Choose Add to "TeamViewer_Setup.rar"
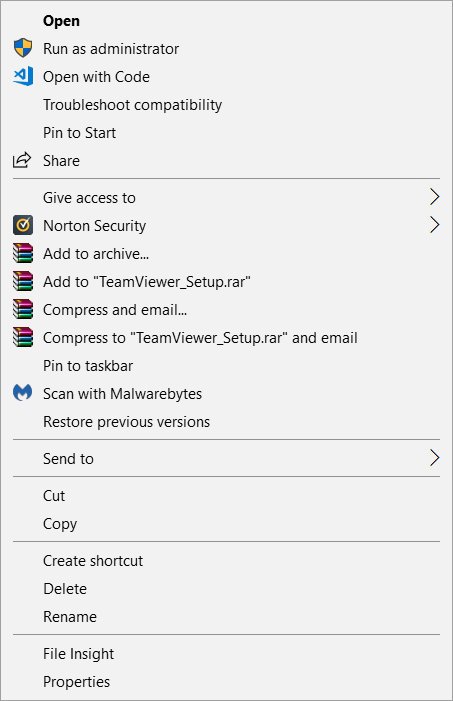This screenshot has width=453, height=701. pyautogui.click(x=226, y=282)
